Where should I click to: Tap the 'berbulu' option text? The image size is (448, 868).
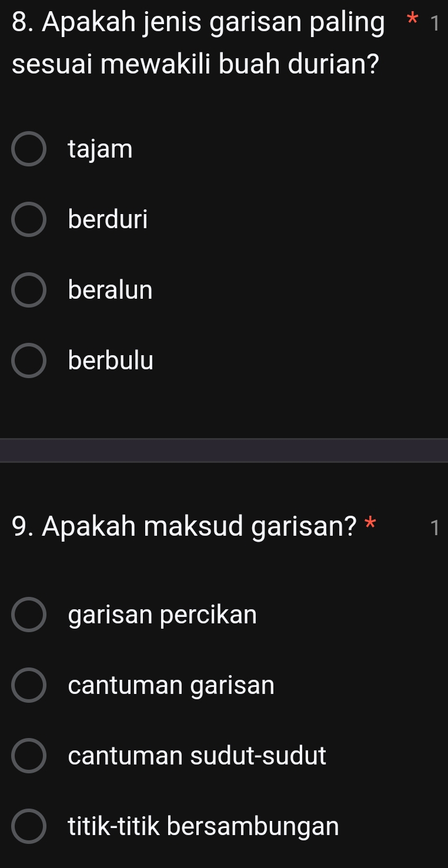coord(111,360)
